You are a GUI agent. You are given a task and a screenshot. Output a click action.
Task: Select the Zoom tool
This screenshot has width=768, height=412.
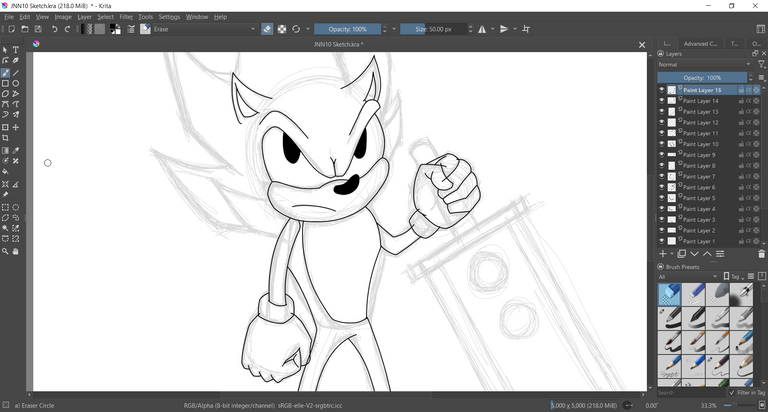click(x=5, y=251)
